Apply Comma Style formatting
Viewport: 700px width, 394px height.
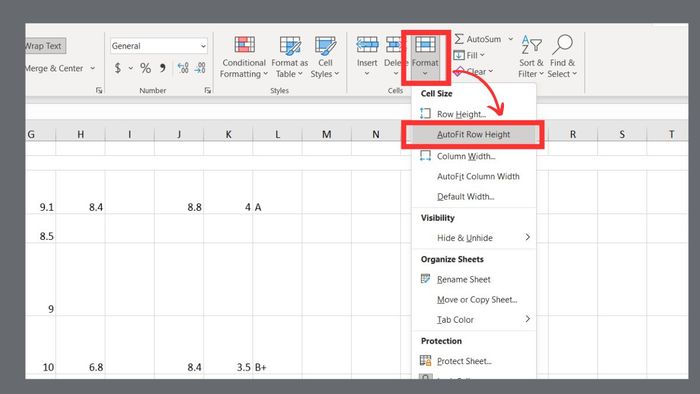tap(162, 68)
